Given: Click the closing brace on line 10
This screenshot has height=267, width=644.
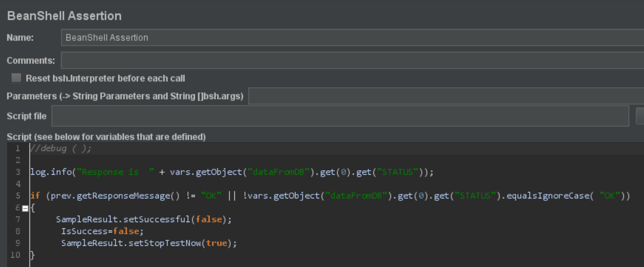Looking at the screenshot, I should (33, 255).
